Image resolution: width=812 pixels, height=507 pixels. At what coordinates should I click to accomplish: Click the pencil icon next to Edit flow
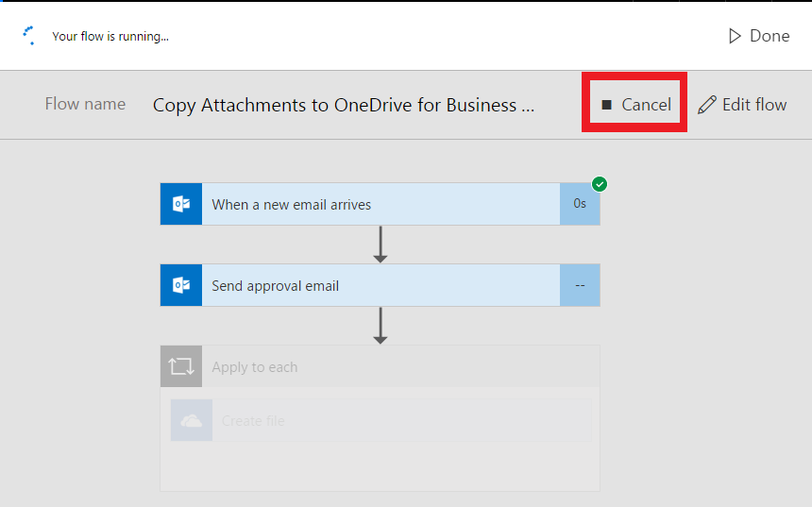click(x=707, y=105)
